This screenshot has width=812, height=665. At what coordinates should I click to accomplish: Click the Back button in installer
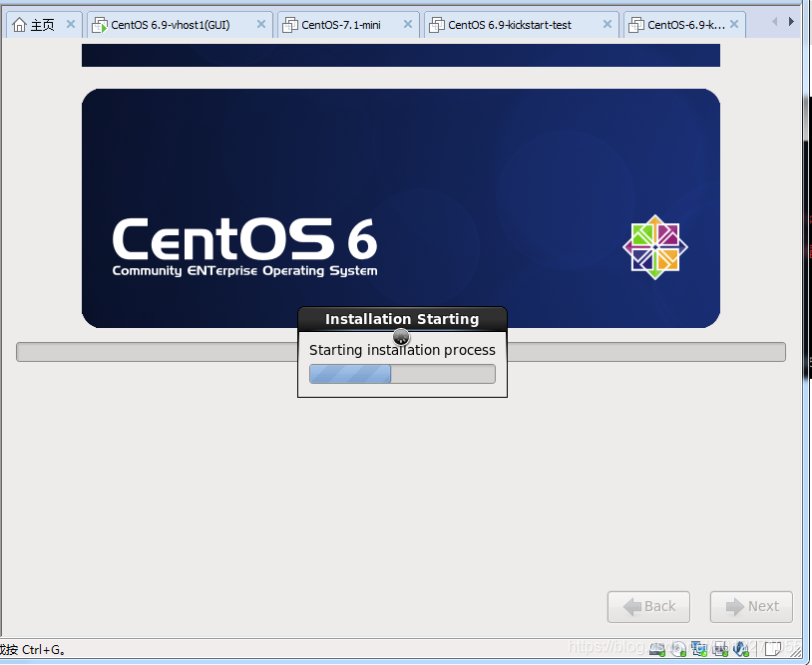pos(648,607)
